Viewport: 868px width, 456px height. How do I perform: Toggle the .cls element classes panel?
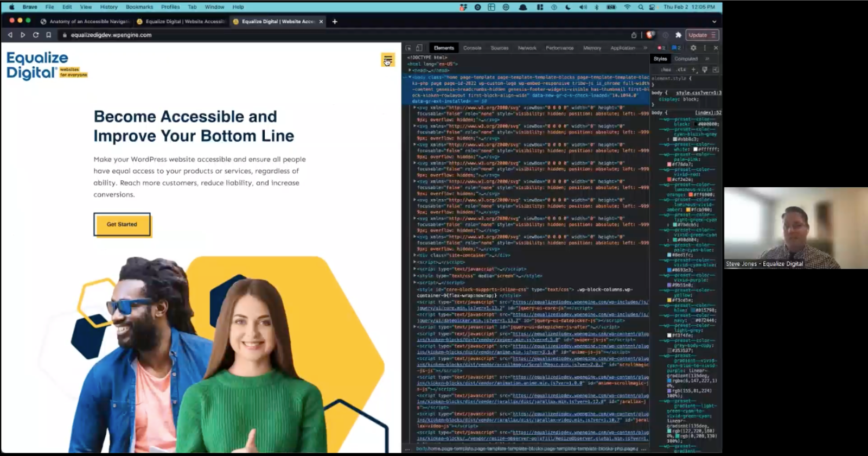[x=681, y=69]
